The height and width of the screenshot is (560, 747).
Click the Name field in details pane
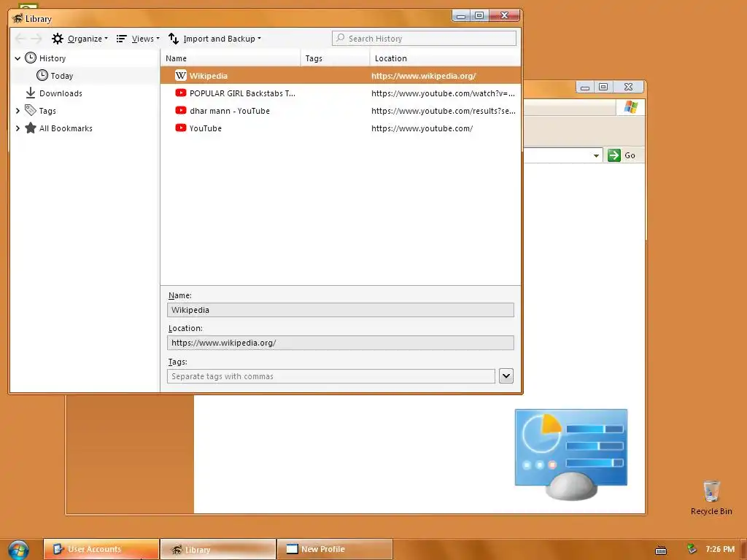341,310
